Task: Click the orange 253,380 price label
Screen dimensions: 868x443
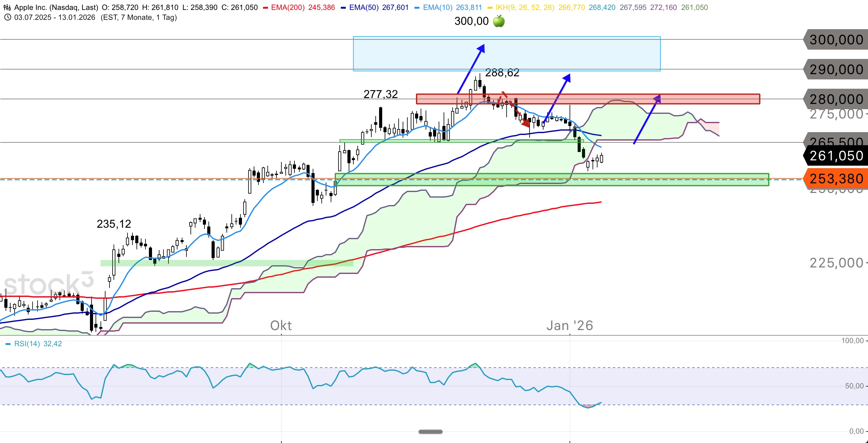Action: [836, 179]
